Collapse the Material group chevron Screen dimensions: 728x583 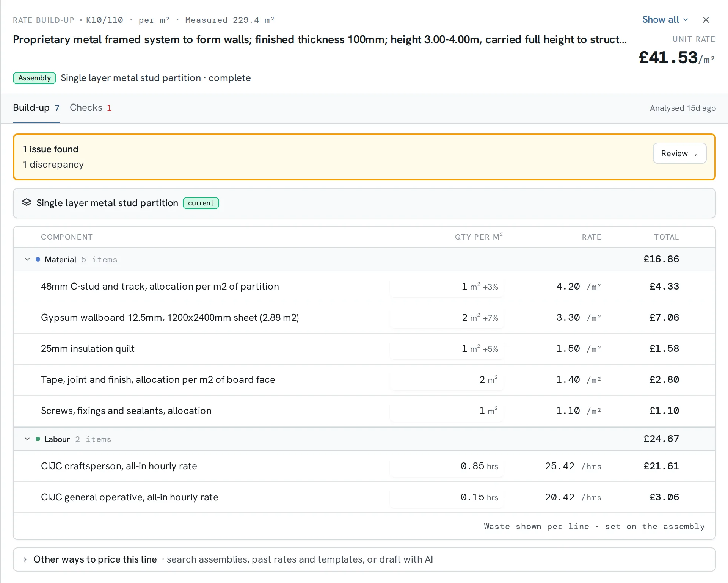27,260
